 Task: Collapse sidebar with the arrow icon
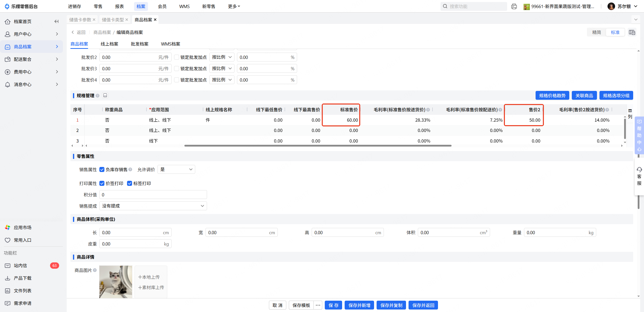(x=56, y=21)
